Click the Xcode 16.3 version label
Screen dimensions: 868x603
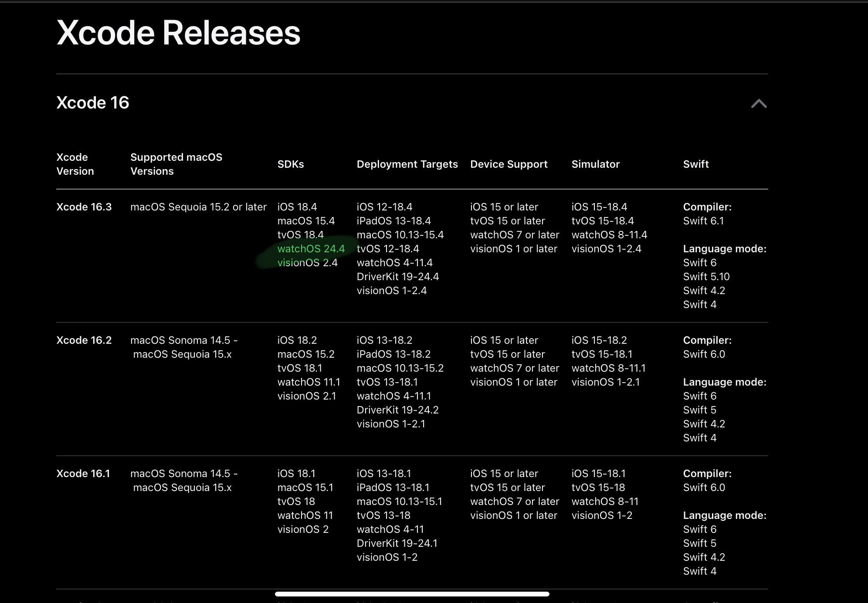[x=84, y=207]
